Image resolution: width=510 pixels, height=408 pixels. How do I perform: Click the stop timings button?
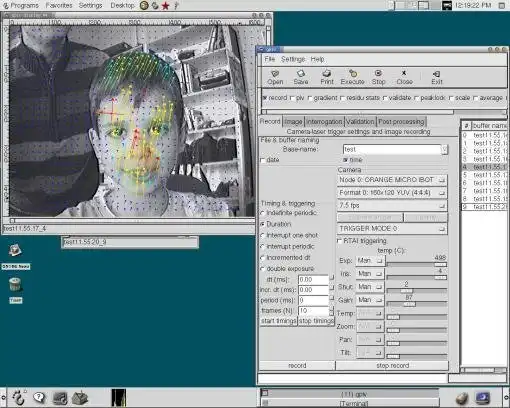point(316,321)
